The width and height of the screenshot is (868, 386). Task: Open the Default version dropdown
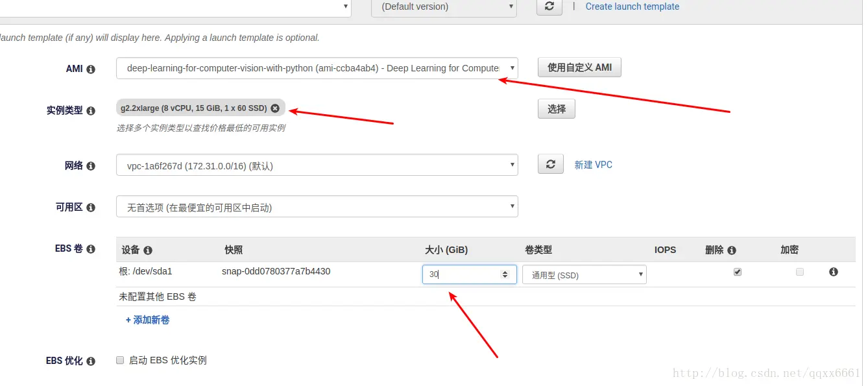[444, 7]
